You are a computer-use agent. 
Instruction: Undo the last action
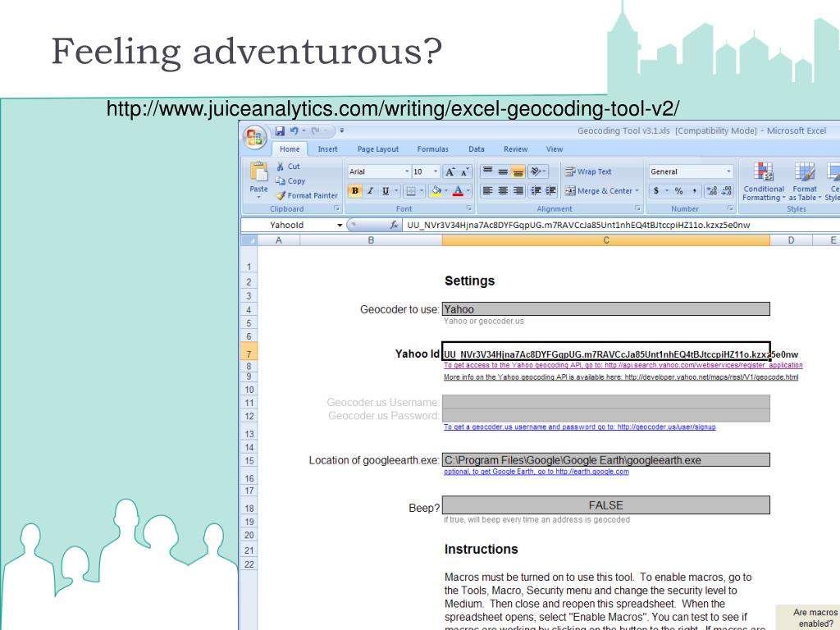(294, 130)
